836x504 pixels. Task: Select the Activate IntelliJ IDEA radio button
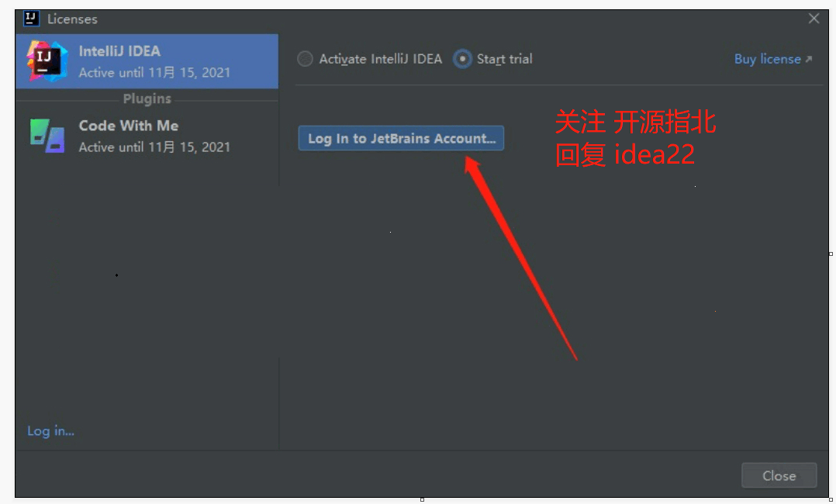coord(305,59)
